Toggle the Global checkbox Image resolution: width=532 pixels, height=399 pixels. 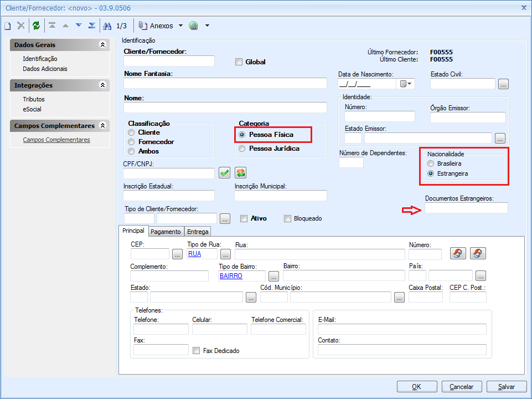(239, 62)
